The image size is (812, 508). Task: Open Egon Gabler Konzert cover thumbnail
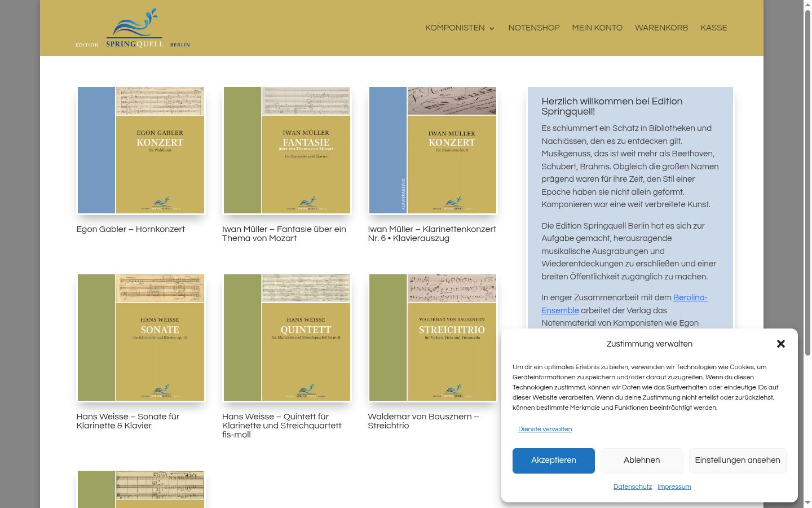(x=141, y=150)
